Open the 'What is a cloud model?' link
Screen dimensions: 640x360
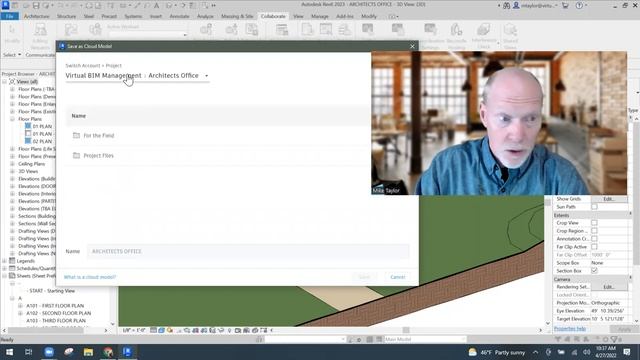pos(90,277)
